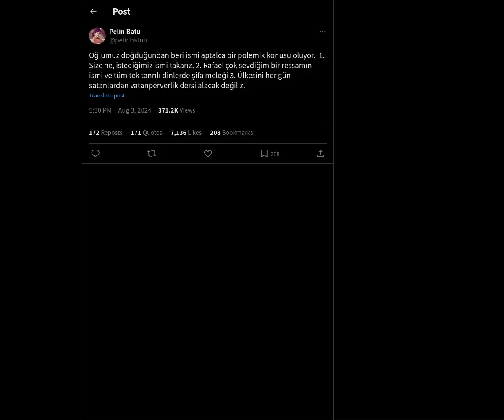Like the post with the heart icon
This screenshot has height=420, width=504.
(208, 153)
